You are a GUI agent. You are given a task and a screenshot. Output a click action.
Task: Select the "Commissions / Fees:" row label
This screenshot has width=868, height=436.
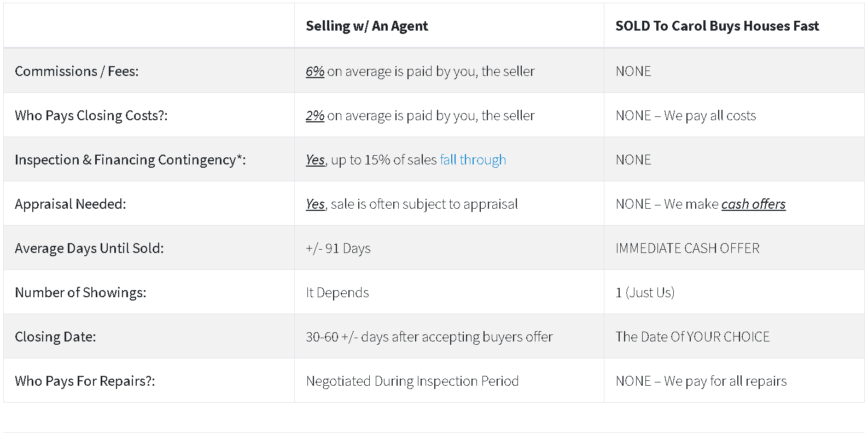coord(77,71)
